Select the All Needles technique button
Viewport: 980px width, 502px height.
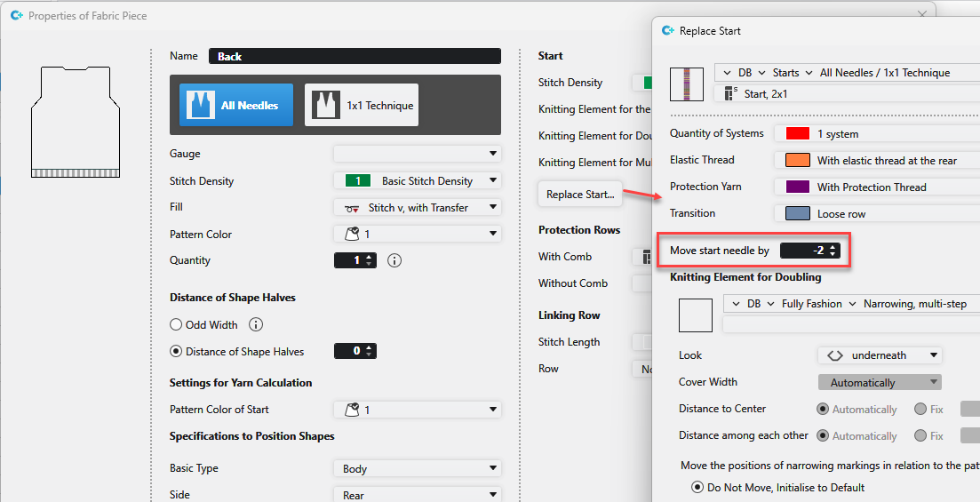[x=235, y=105]
